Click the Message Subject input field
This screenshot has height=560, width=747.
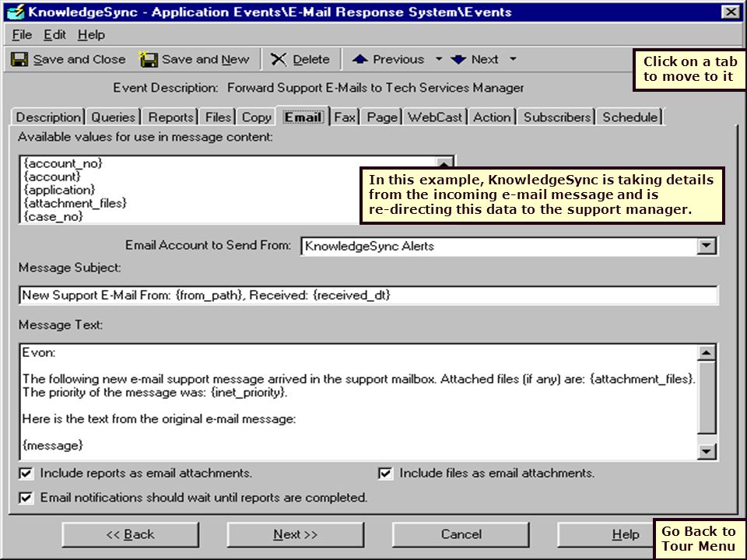pos(368,296)
